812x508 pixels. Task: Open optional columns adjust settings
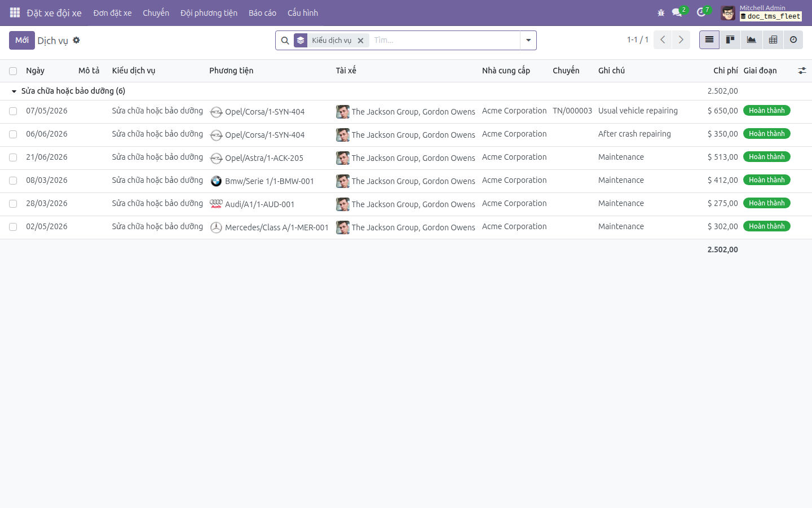802,71
